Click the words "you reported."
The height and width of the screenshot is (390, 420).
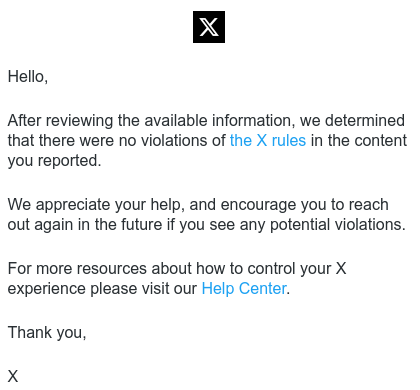pyautogui.click(x=54, y=161)
